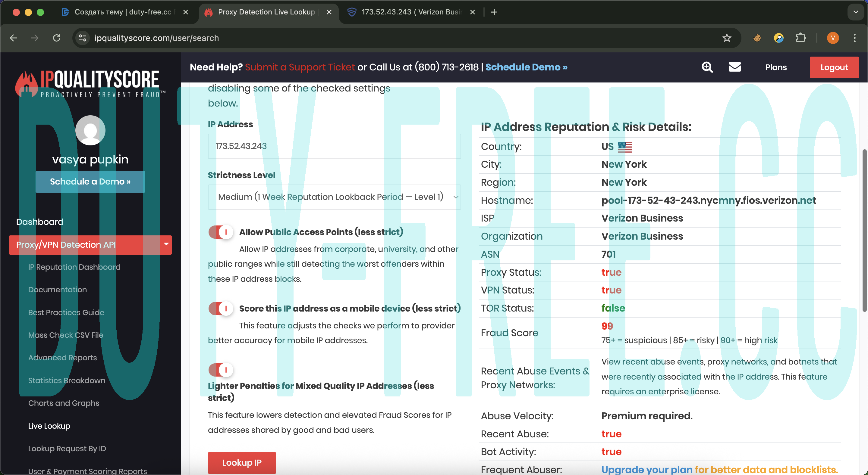Open the Strictness Level dropdown
868x475 pixels.
pyautogui.click(x=334, y=197)
